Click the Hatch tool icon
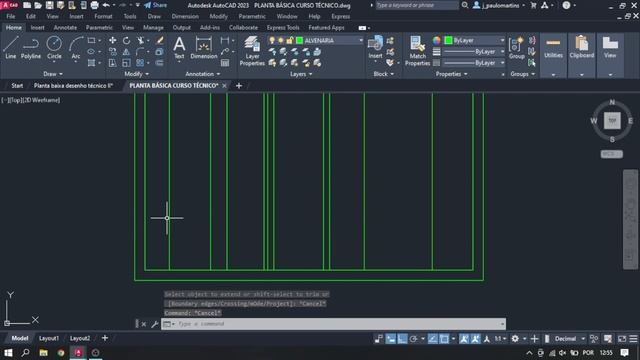The width and height of the screenshot is (640, 360). pyautogui.click(x=91, y=63)
